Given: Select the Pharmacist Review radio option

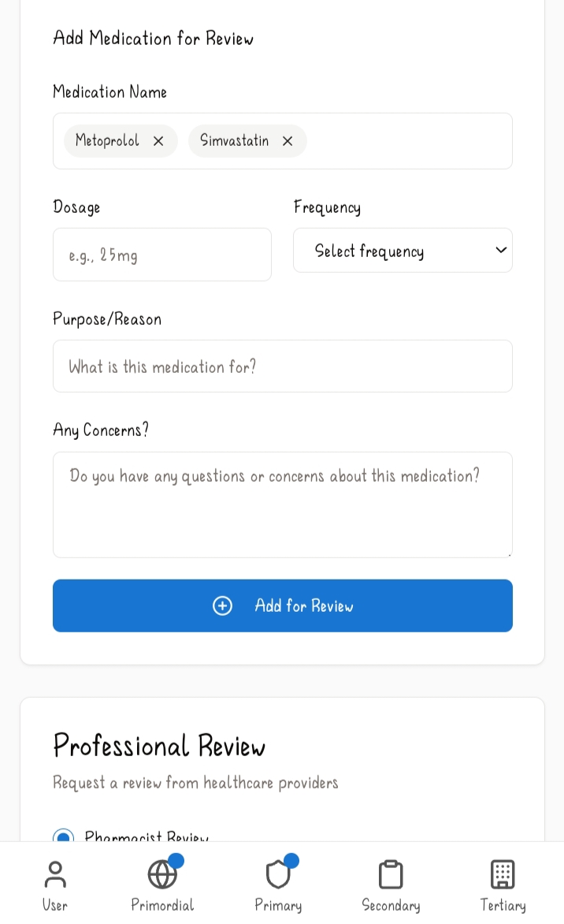Looking at the screenshot, I should pos(64,836).
